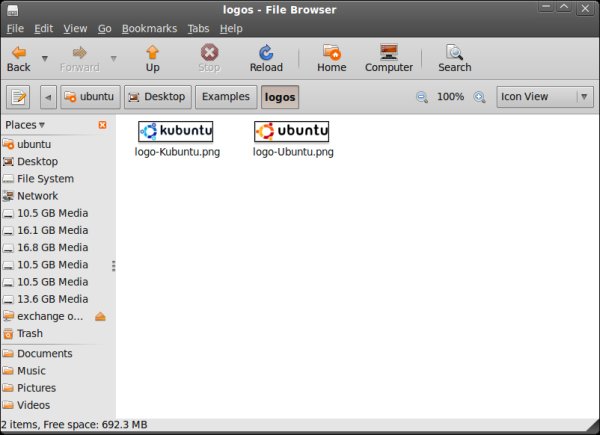The width and height of the screenshot is (600, 435).
Task: Open the View menu
Action: [75, 29]
